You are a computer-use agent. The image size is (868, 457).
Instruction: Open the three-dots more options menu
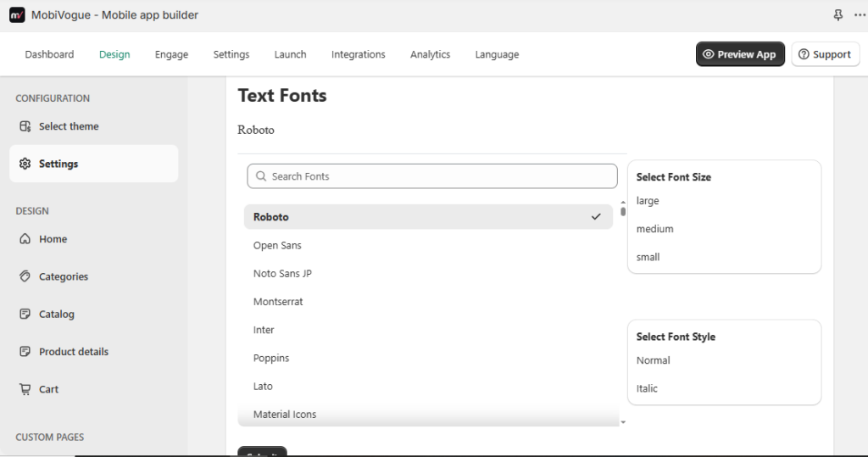pyautogui.click(x=860, y=15)
